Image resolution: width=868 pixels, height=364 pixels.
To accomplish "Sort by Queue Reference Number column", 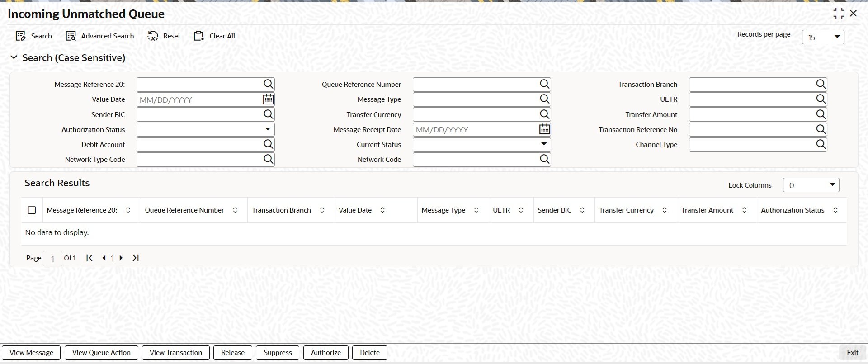I will click(235, 210).
